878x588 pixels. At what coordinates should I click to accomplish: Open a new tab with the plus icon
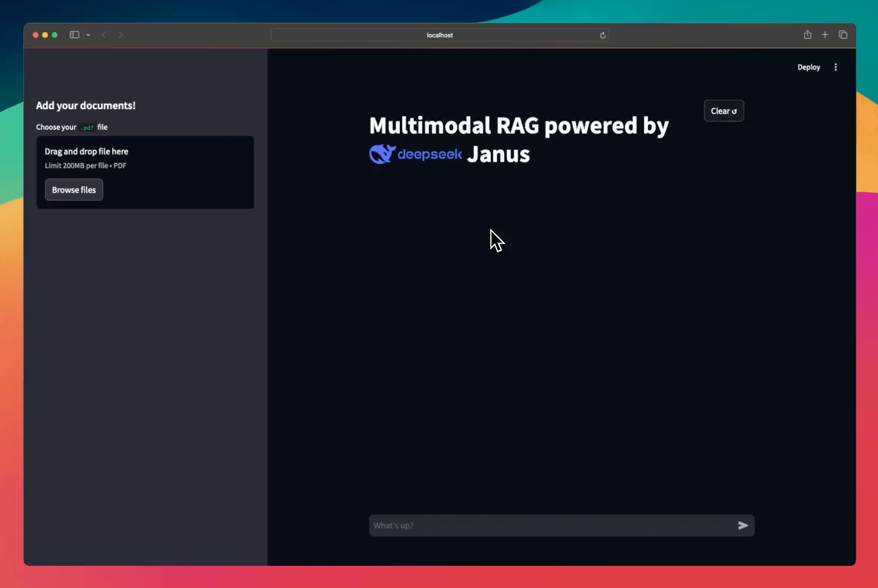click(x=825, y=34)
